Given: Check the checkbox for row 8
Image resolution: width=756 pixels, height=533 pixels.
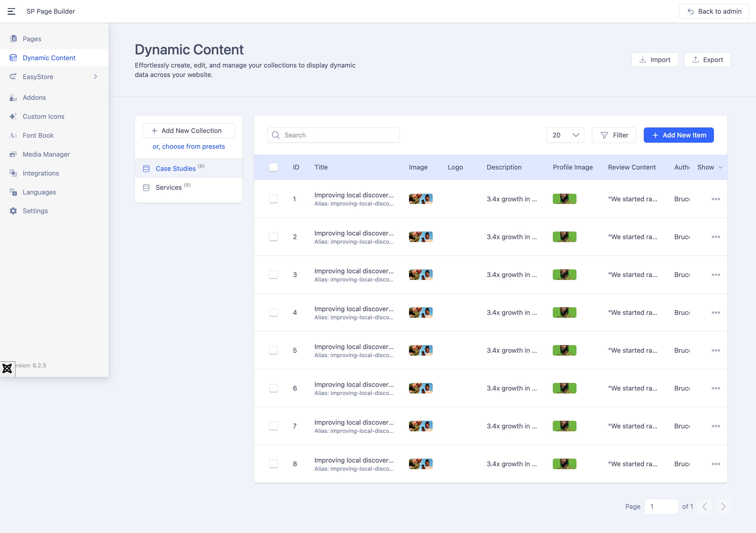Looking at the screenshot, I should (x=273, y=464).
